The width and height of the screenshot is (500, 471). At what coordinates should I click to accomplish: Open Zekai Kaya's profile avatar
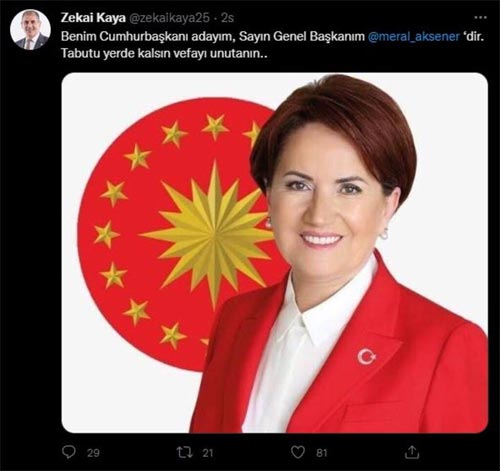(30, 30)
